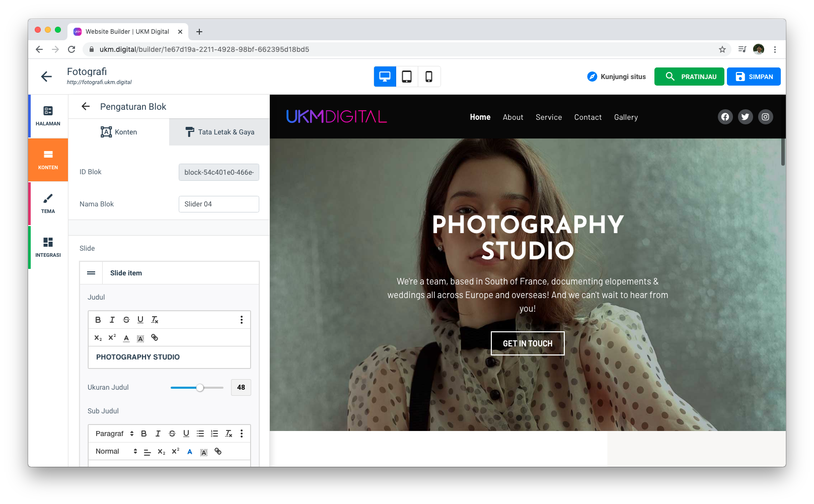Screen dimensions: 814x504
Task: Open the Integrasi sidebar panel
Action: click(x=48, y=247)
